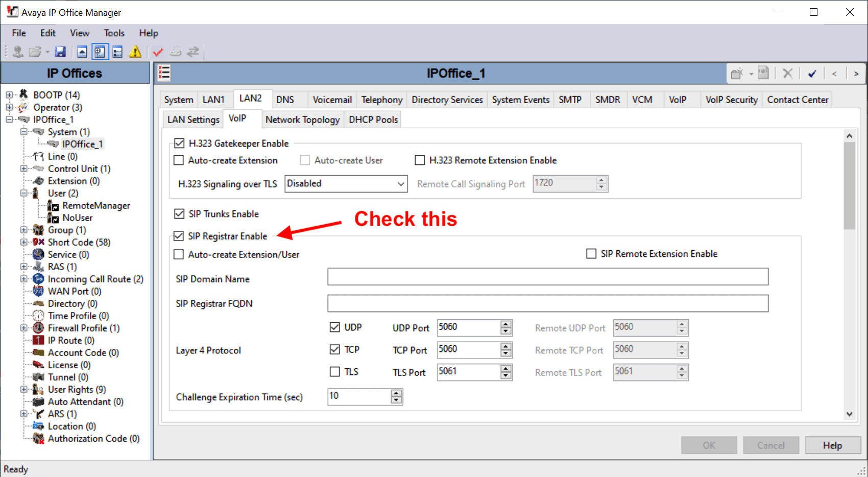Select RemoteManager user in tree
Image resolution: width=868 pixels, height=477 pixels.
(96, 205)
